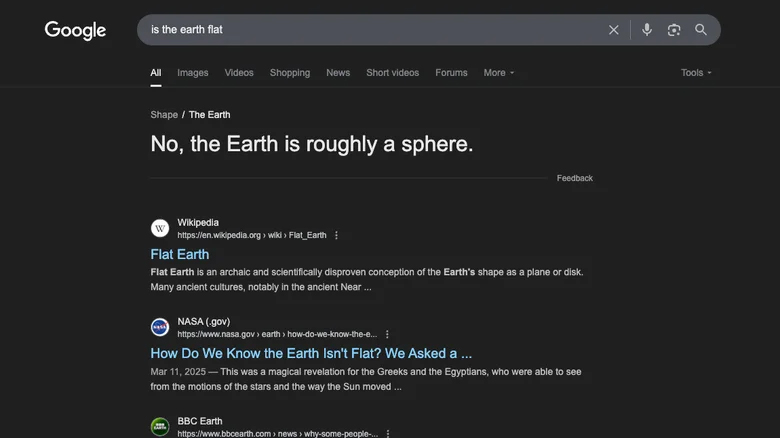Click the magnifying glass search button
Viewport: 780px width, 438px height.
click(x=701, y=30)
